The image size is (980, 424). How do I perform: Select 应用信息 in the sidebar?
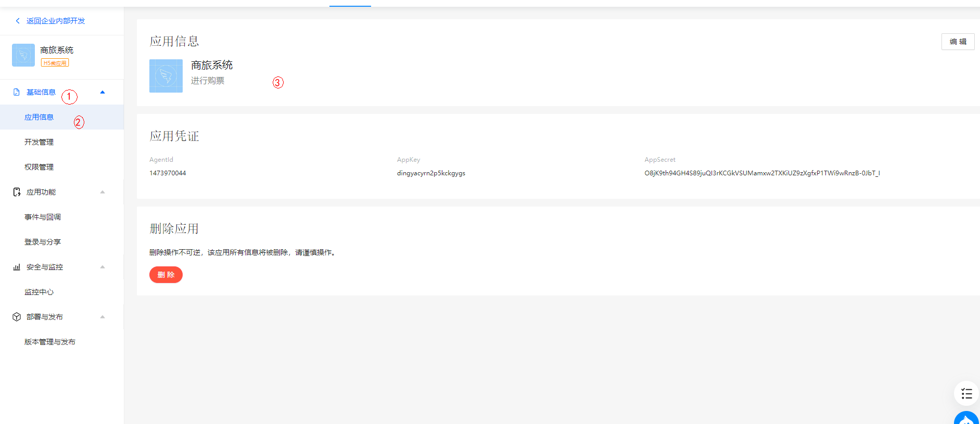click(39, 117)
